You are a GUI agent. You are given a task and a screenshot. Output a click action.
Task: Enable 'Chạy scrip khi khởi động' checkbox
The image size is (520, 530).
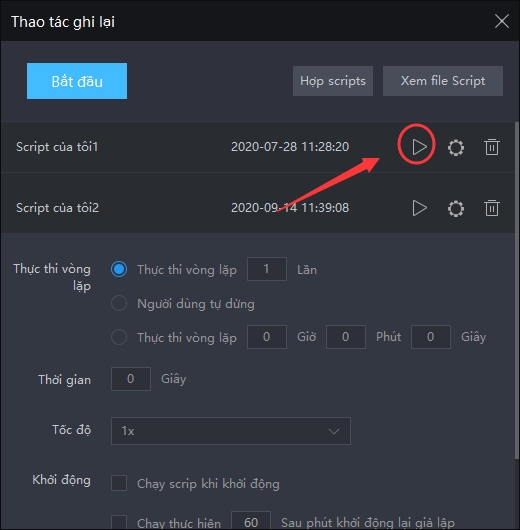coord(119,483)
